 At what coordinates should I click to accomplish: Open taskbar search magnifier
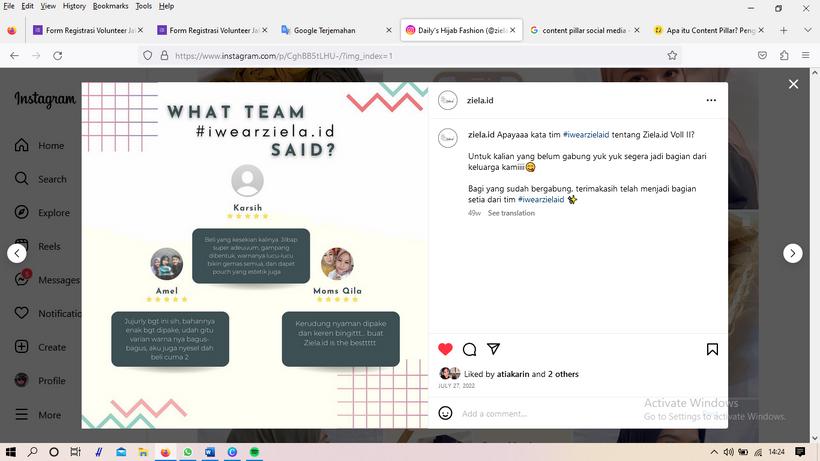pos(32,452)
